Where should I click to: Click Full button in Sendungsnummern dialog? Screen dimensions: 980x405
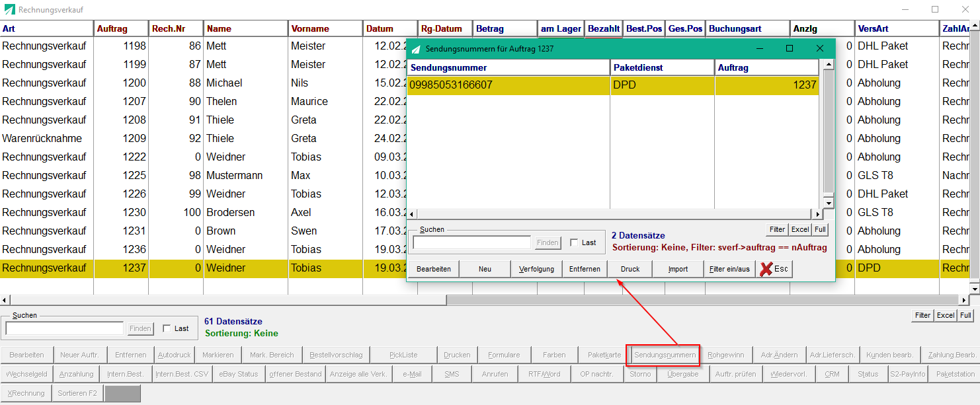click(x=820, y=229)
